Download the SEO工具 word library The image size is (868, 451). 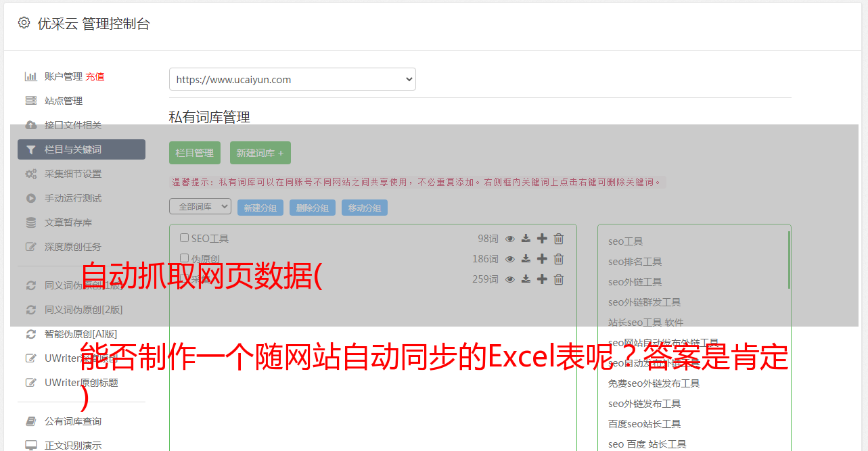point(526,239)
